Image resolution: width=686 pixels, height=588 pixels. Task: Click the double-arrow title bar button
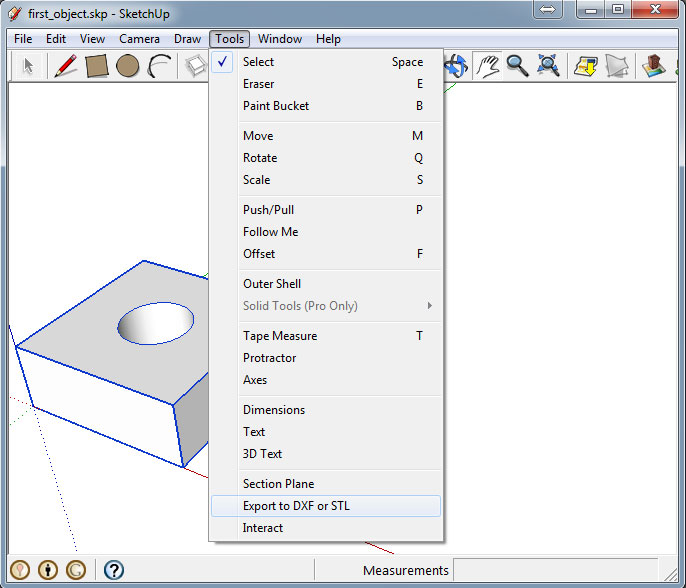coord(547,9)
